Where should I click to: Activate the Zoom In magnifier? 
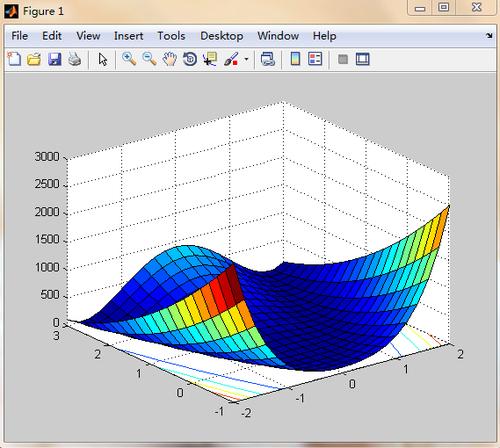[x=129, y=59]
